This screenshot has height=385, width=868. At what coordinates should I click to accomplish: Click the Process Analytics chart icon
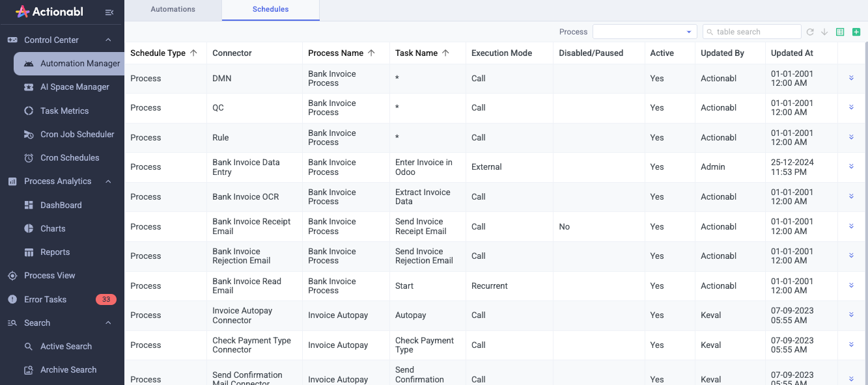(x=12, y=181)
